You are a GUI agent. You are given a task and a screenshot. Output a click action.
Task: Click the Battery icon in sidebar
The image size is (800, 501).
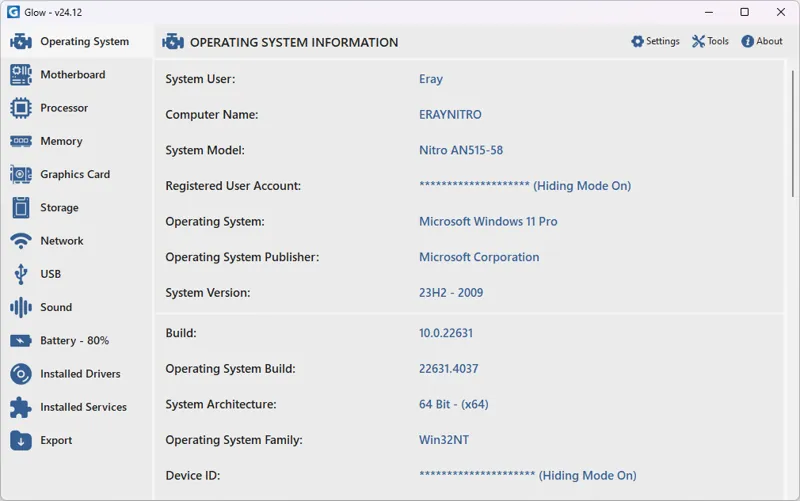point(20,340)
